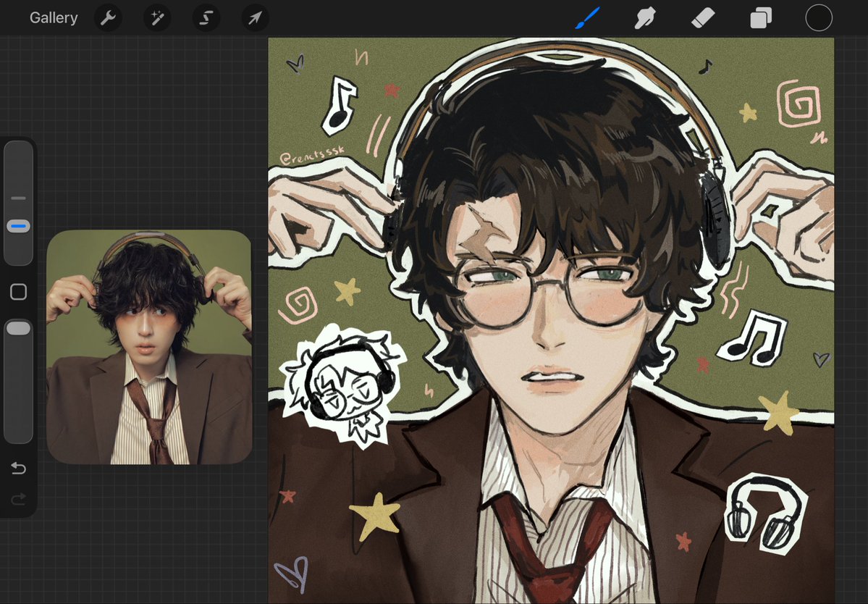Open the active color picker circle
Screen dimensions: 868x604
pos(819,17)
